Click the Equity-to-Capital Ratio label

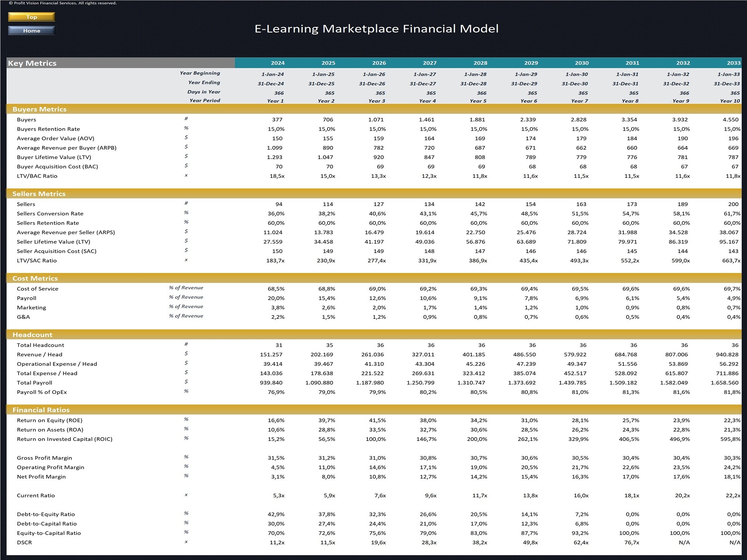tap(49, 533)
